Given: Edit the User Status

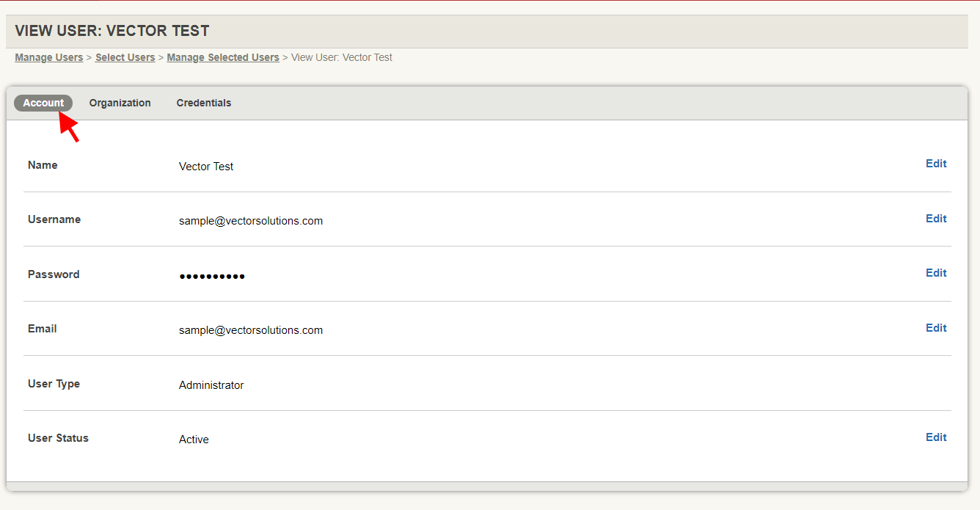Looking at the screenshot, I should [x=935, y=437].
